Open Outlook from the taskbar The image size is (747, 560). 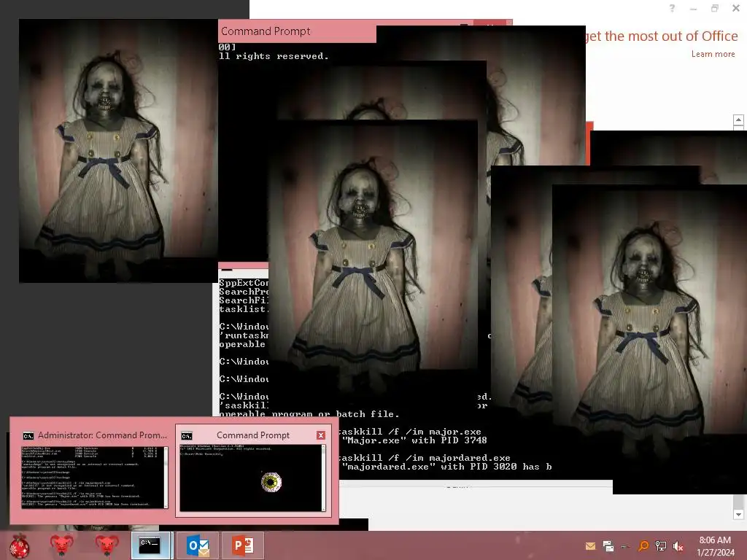click(x=198, y=545)
